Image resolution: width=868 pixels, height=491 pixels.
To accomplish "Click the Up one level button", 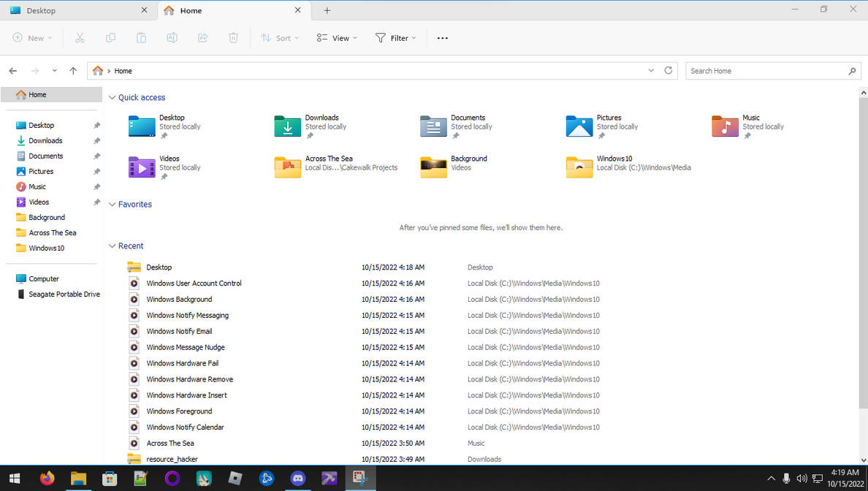I will pyautogui.click(x=73, y=70).
